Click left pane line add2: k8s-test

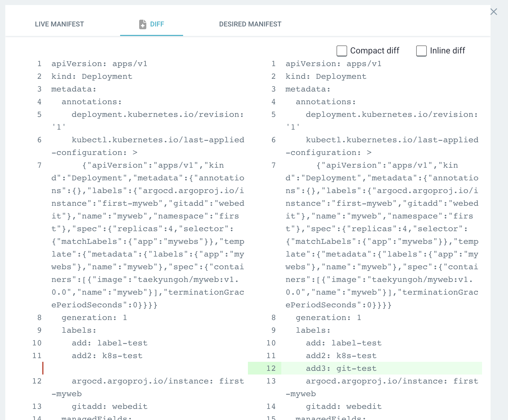[107, 356]
